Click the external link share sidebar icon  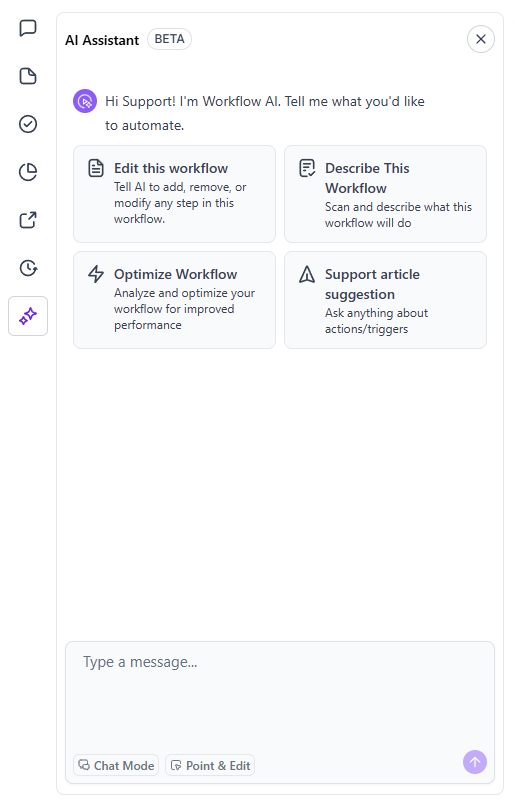[x=28, y=220]
